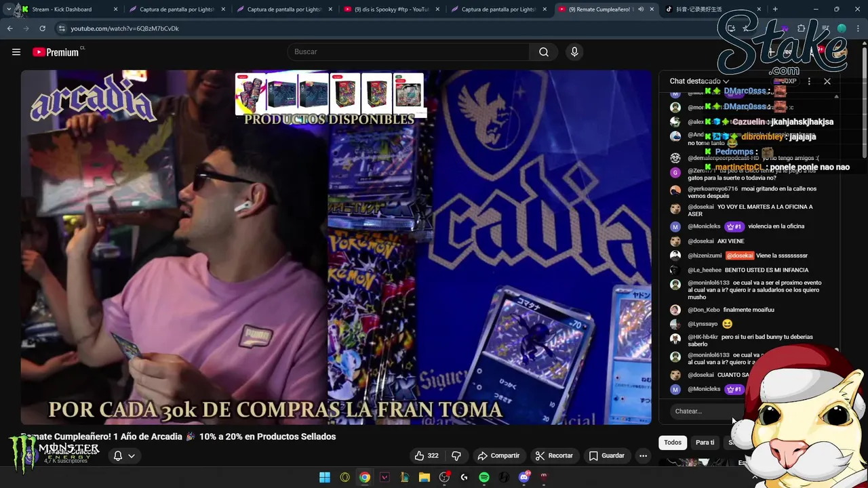Select the Todos filter chip
This screenshot has width=868, height=488.
tap(673, 443)
